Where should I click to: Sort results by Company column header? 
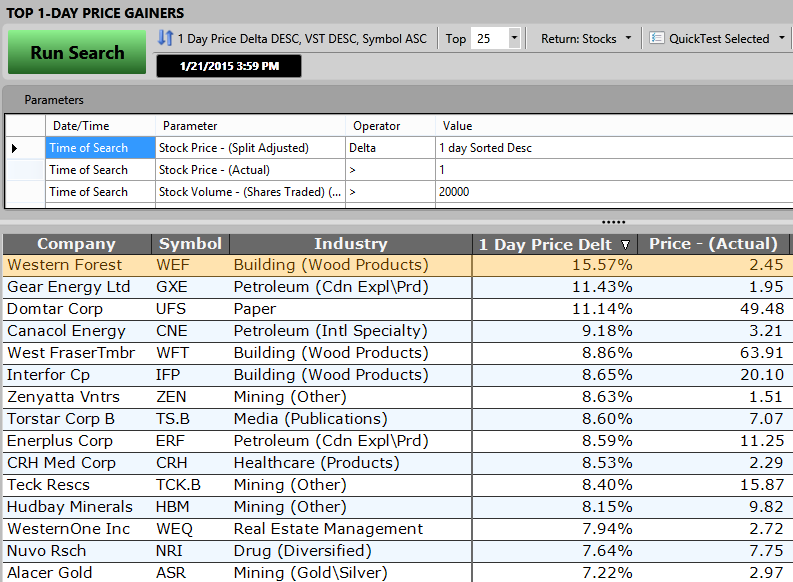pos(76,244)
